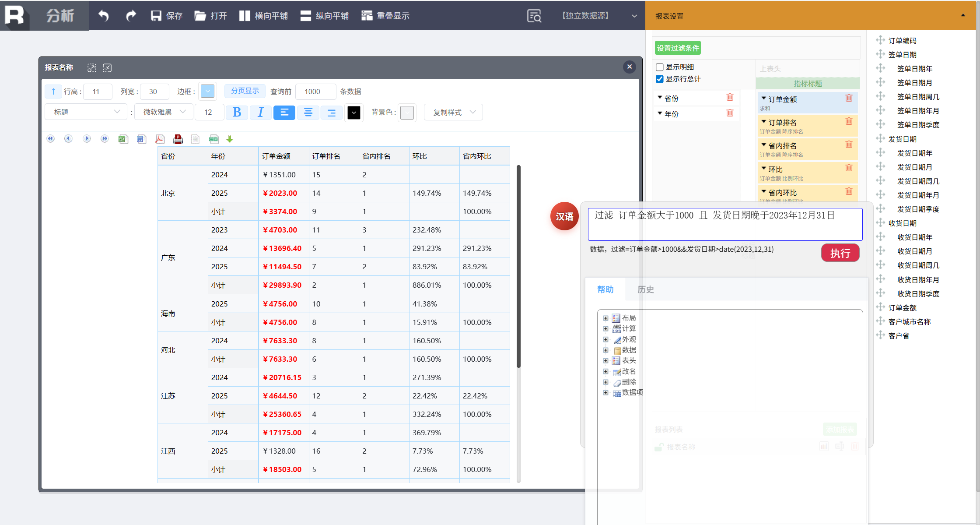980x525 pixels.
Task: Apply center text alignment
Action: (308, 113)
